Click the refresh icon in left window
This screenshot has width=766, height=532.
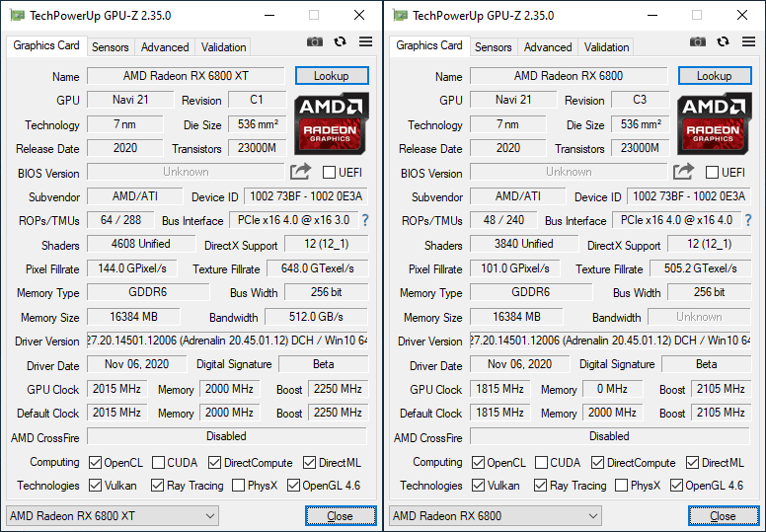click(341, 42)
